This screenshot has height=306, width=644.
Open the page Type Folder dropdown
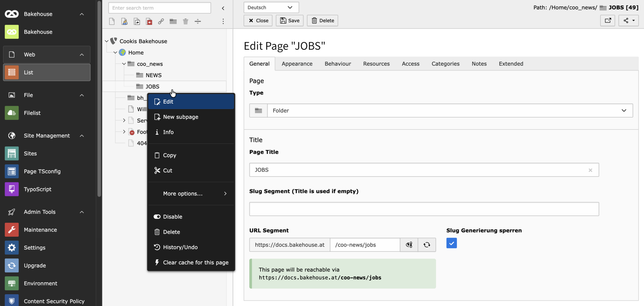(449, 111)
